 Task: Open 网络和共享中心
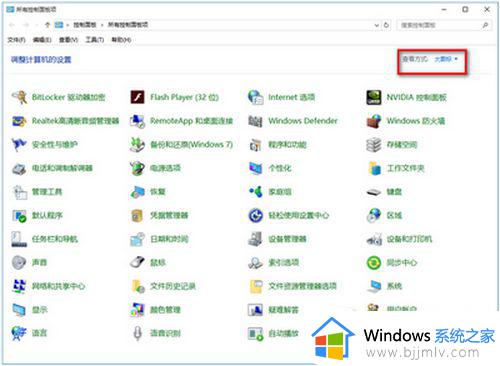pos(48,286)
